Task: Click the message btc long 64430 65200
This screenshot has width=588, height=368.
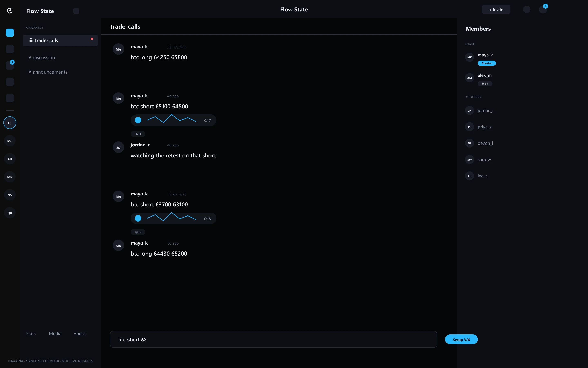Action: (159, 254)
